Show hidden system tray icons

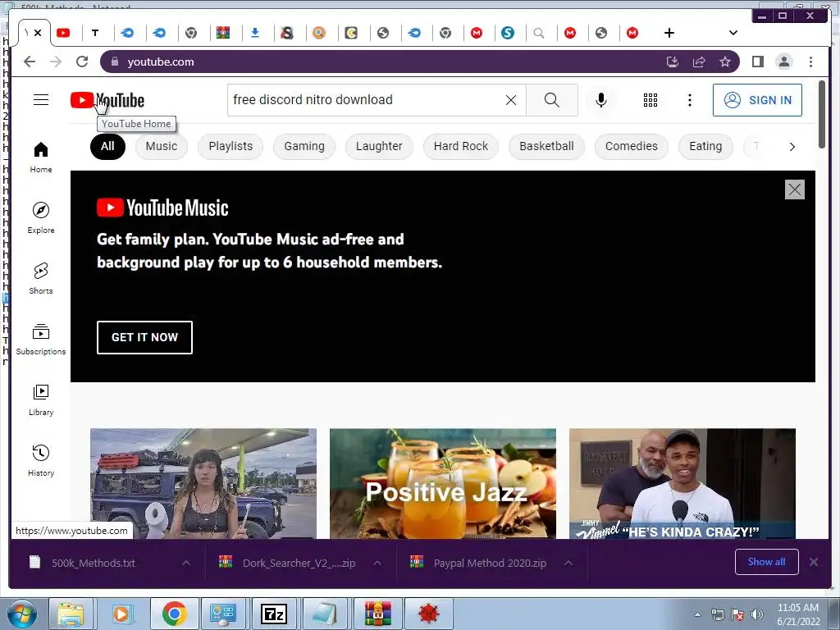pyautogui.click(x=697, y=614)
